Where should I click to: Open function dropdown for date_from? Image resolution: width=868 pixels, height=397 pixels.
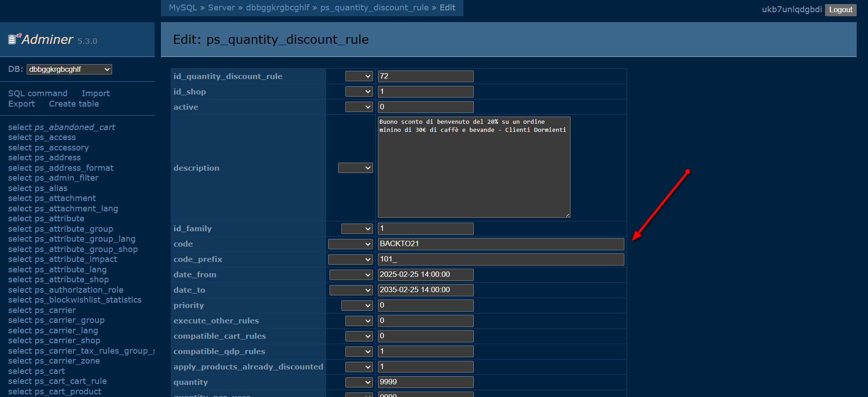coord(351,275)
